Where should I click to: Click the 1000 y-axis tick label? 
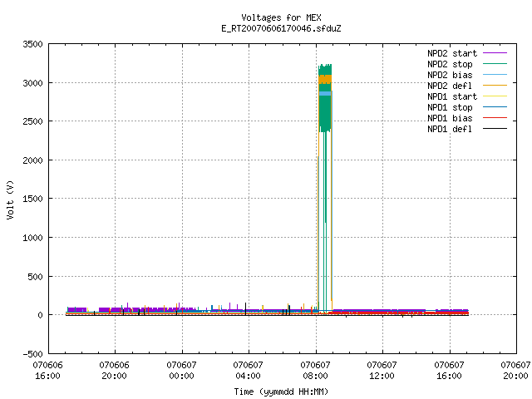pyautogui.click(x=32, y=238)
